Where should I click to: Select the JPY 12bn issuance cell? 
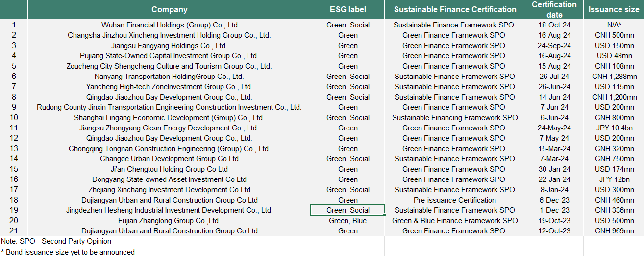pos(614,179)
